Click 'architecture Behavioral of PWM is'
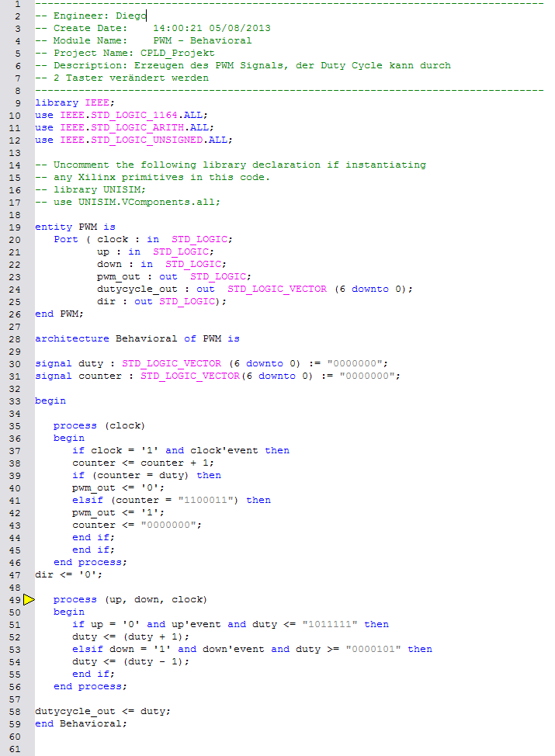Viewport: 555px width, 756px height. [137, 339]
